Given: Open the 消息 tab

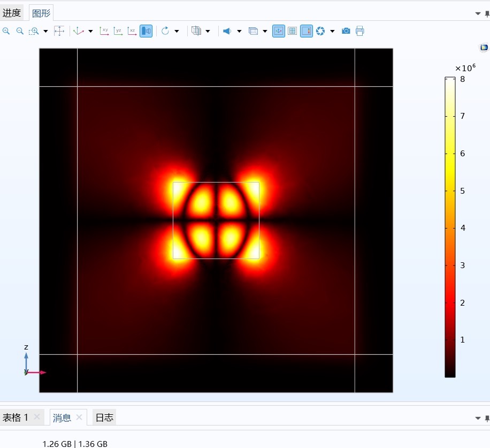Looking at the screenshot, I should click(62, 417).
